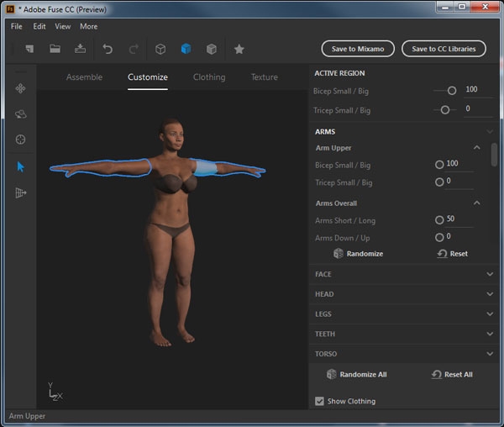This screenshot has width=504, height=427.
Task: Click the undo arrow icon
Action: point(107,49)
